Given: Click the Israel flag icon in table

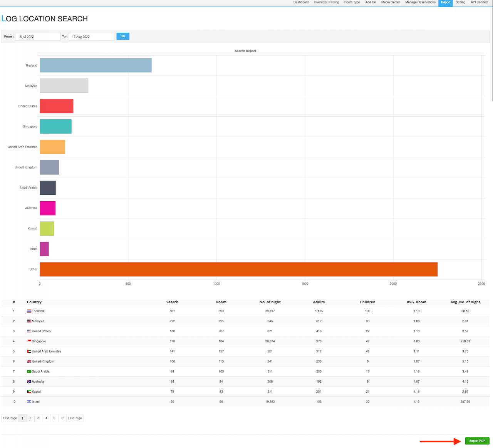Looking at the screenshot, I should click(x=29, y=401).
